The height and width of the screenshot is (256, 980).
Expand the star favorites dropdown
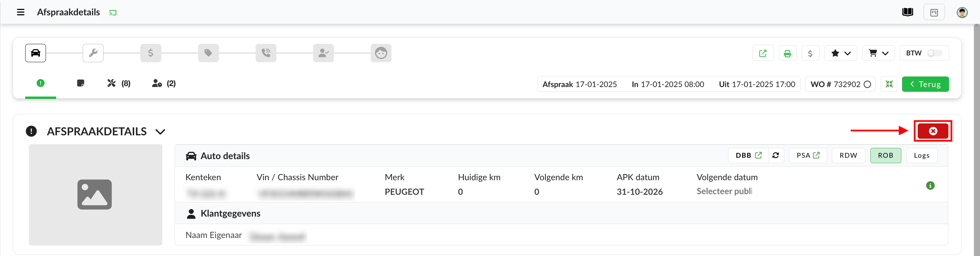pyautogui.click(x=840, y=53)
